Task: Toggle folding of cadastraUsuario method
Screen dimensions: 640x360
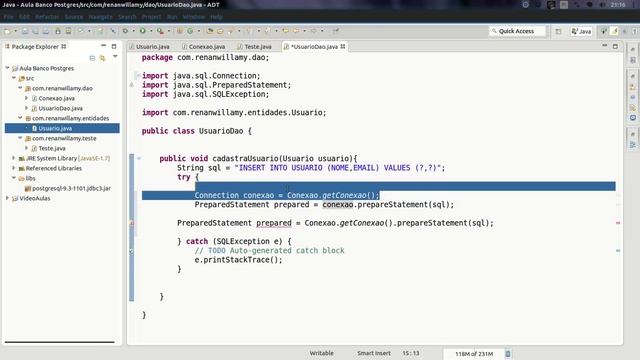Action: pos(139,158)
